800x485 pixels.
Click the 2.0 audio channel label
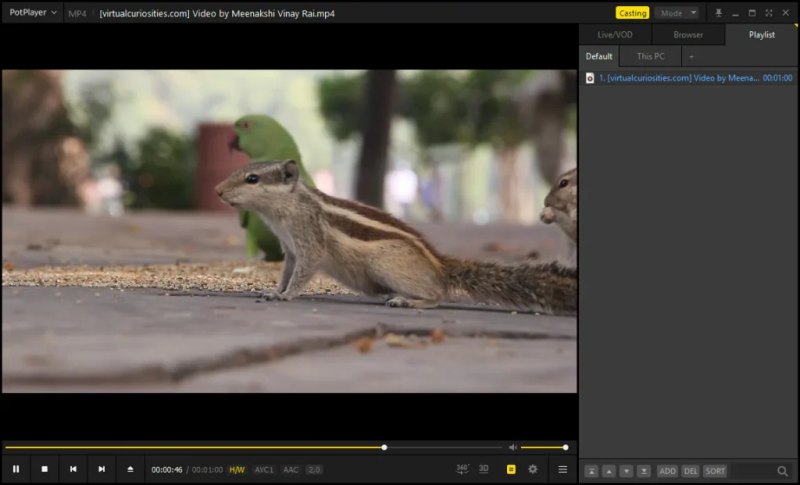click(x=314, y=470)
